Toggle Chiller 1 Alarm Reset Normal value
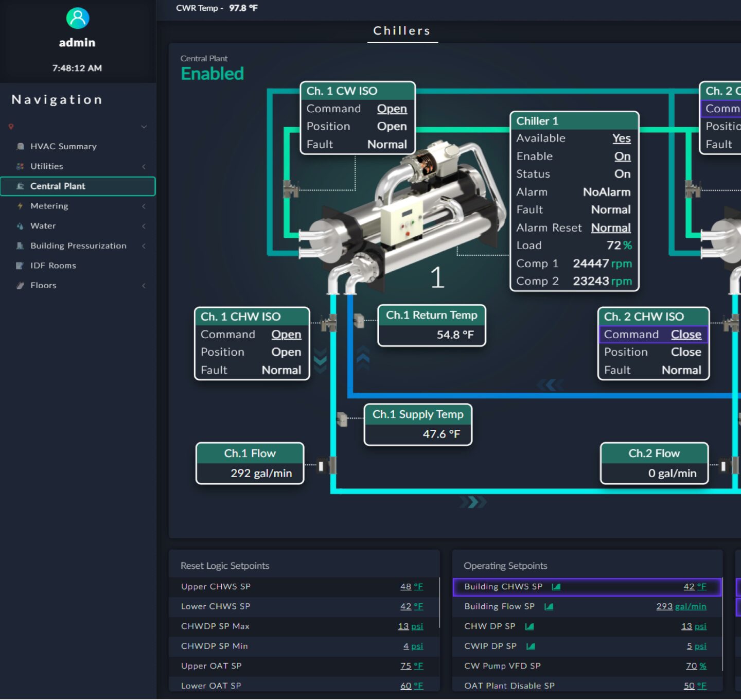 coord(611,228)
